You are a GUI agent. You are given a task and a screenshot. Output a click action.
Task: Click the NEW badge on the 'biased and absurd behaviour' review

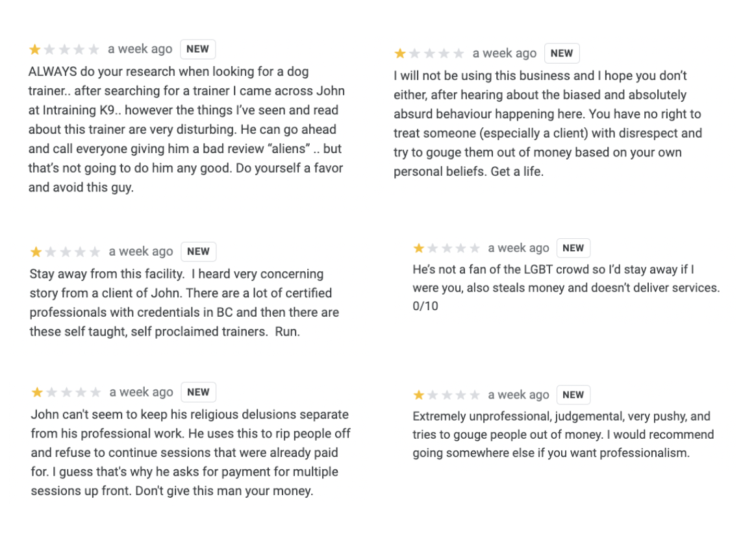point(562,53)
